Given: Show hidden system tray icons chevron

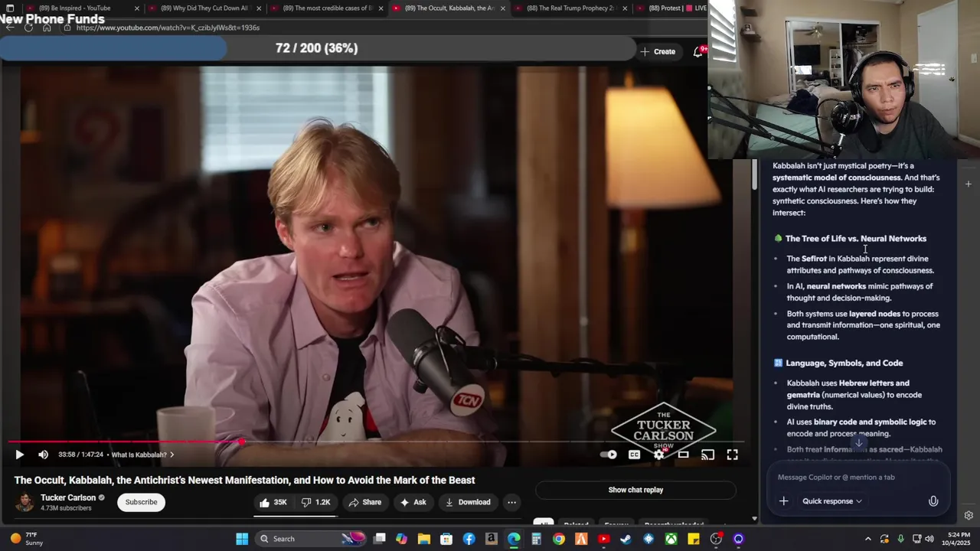Looking at the screenshot, I should (868, 539).
